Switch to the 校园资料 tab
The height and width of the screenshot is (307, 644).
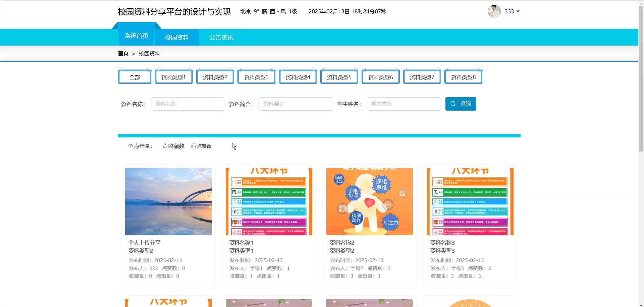pos(177,37)
